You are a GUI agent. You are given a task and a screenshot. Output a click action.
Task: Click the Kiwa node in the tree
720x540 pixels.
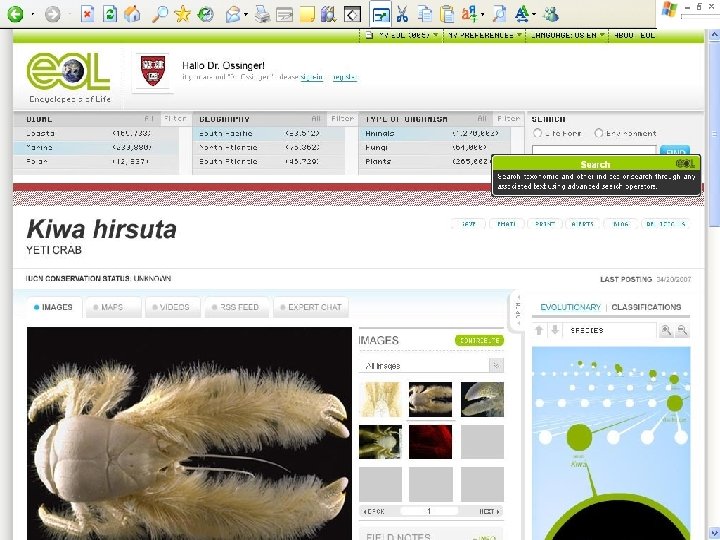[579, 438]
